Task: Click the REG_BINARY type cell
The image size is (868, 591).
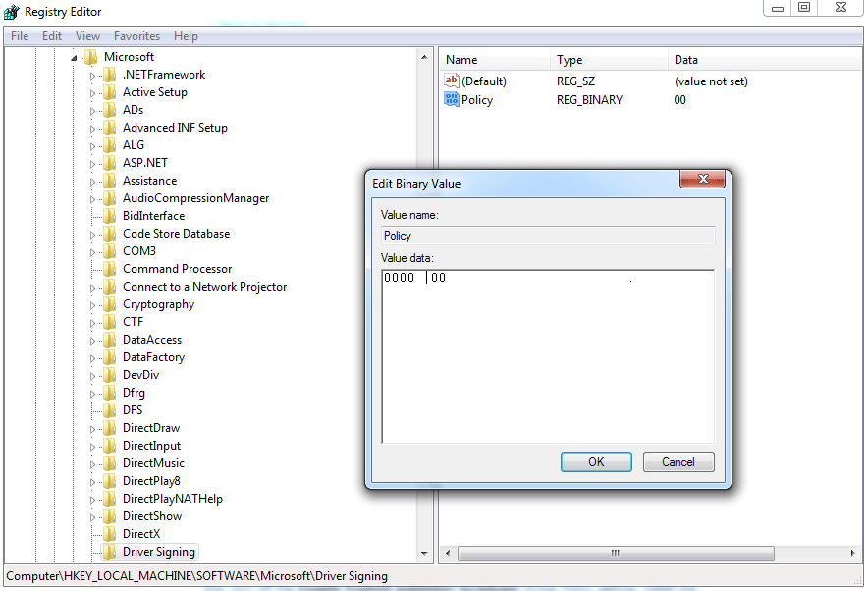Action: 589,100
